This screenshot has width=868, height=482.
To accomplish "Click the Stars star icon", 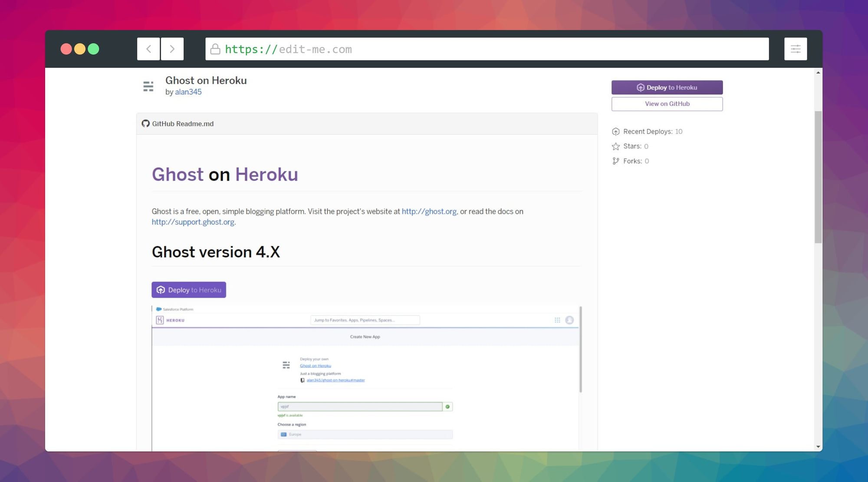I will [616, 146].
